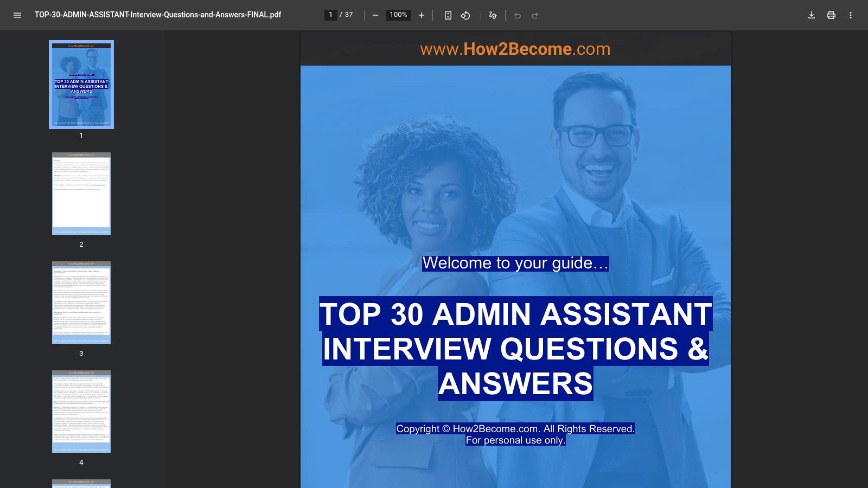Click the 'ANSWERS' title word
Screen dimensions: 868x488
(x=515, y=383)
